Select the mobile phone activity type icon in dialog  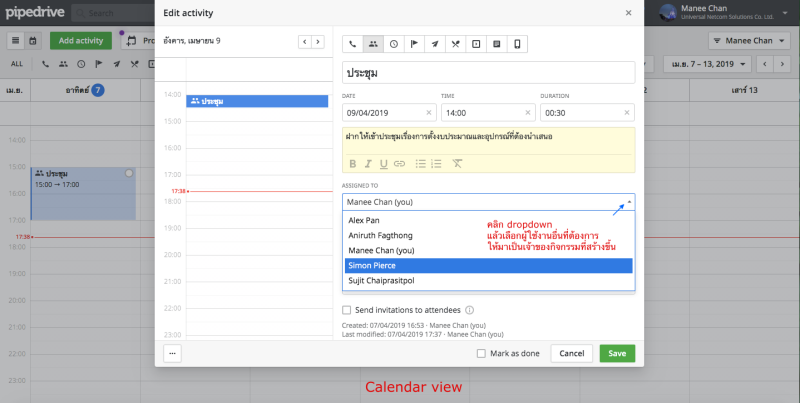pos(517,44)
